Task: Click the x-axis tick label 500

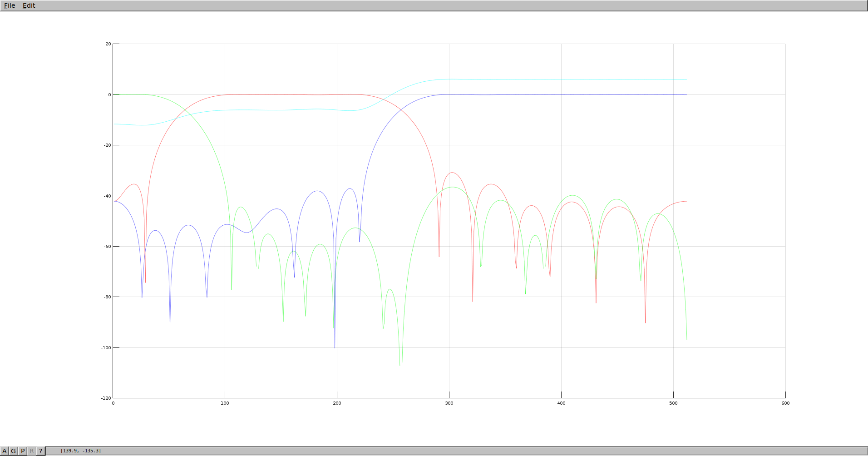Action: (673, 403)
